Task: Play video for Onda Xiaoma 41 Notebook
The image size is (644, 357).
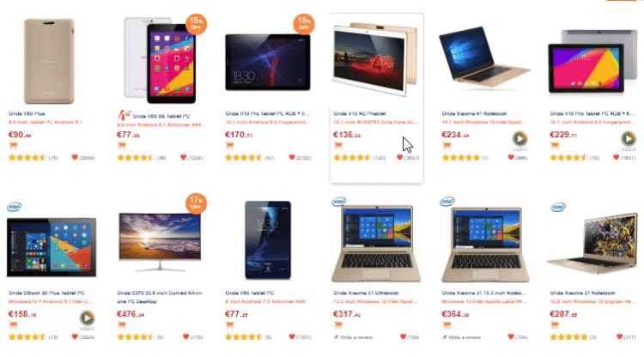Action: pos(519,139)
